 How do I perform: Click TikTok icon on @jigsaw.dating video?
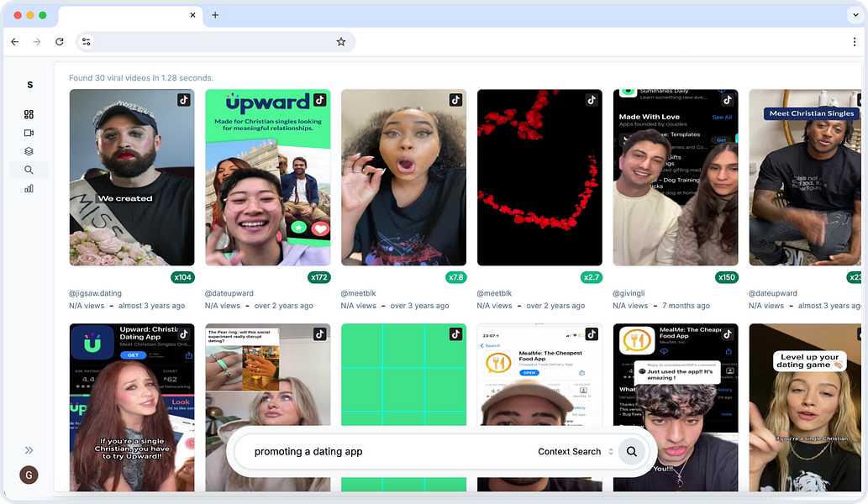click(x=184, y=100)
